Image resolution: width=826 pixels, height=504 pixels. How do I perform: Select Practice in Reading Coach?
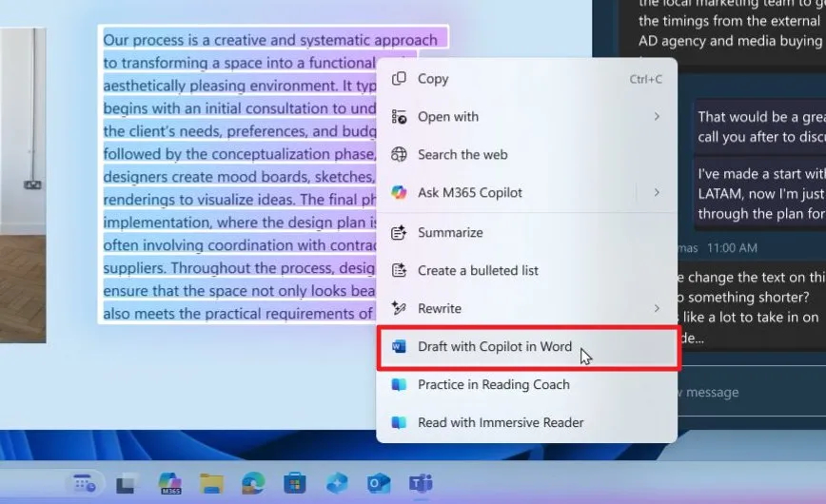point(527,385)
